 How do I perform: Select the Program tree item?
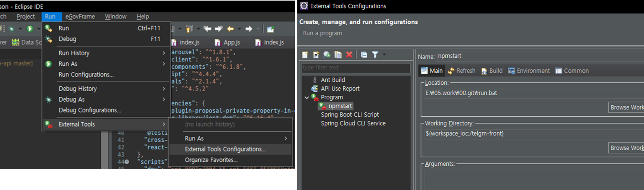point(332,97)
